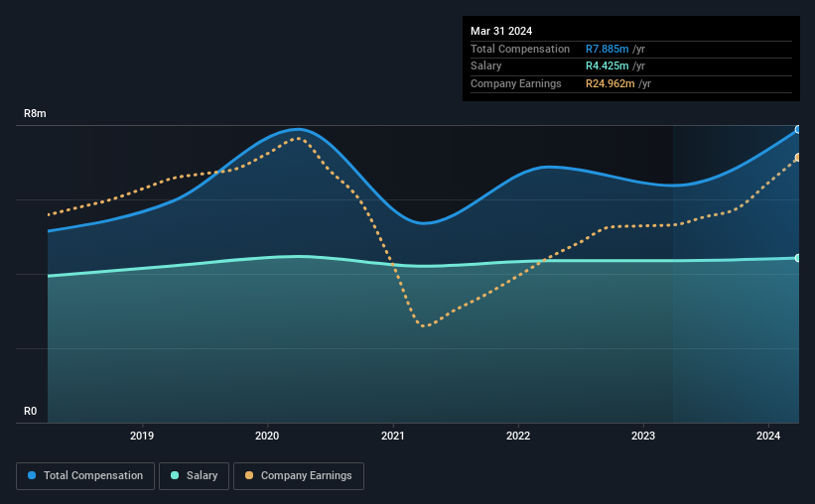Click the R24.962m company earnings value

tap(611, 83)
